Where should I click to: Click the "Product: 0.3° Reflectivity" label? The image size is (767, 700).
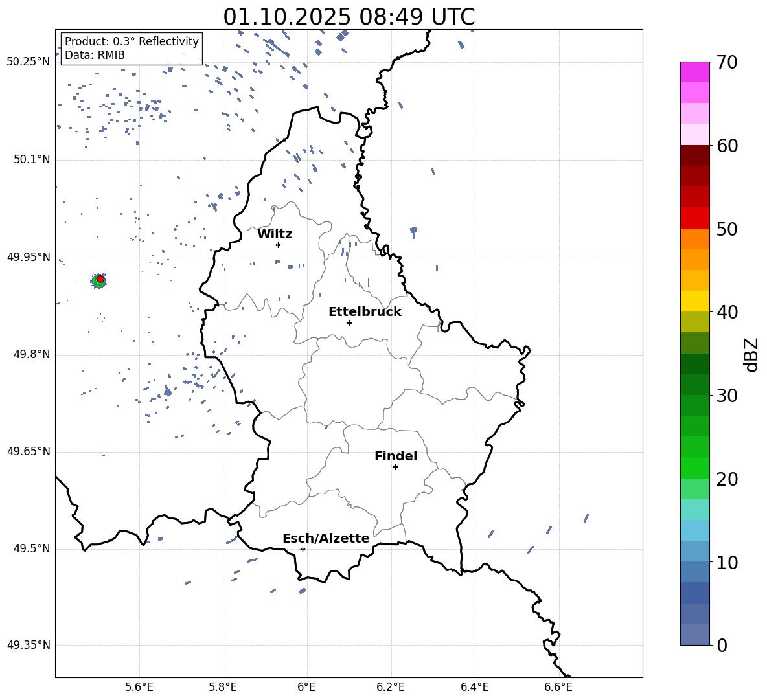coord(132,41)
